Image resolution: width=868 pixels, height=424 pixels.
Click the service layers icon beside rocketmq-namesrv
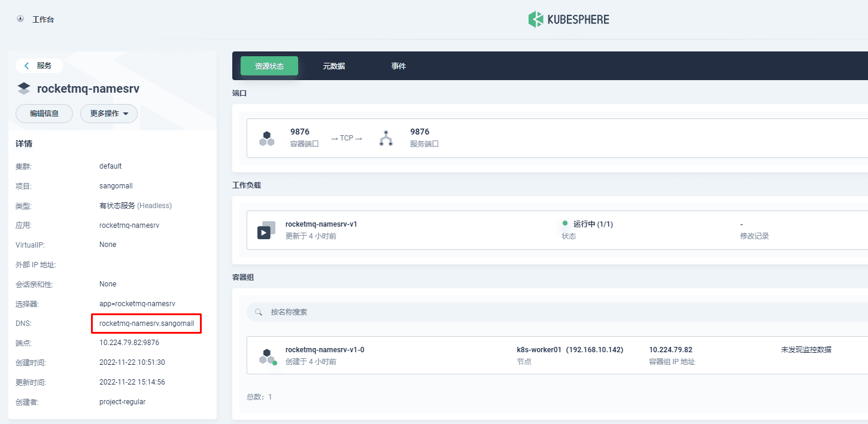pos(24,89)
